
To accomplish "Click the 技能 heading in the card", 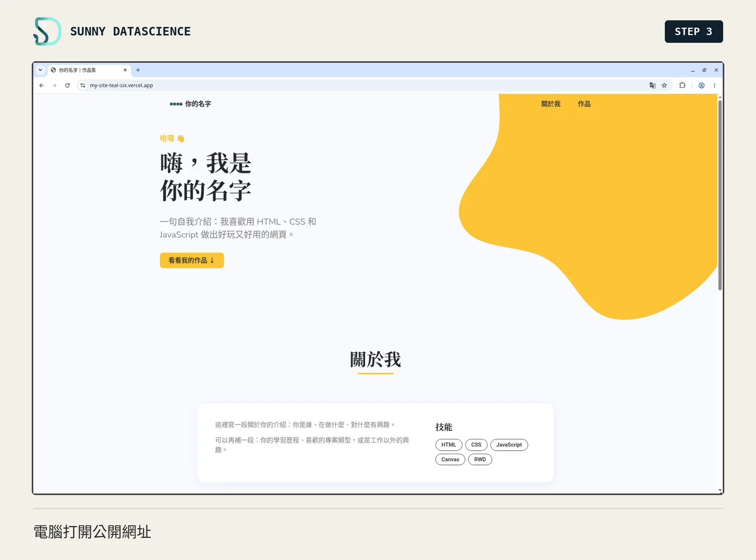I will tap(444, 427).
